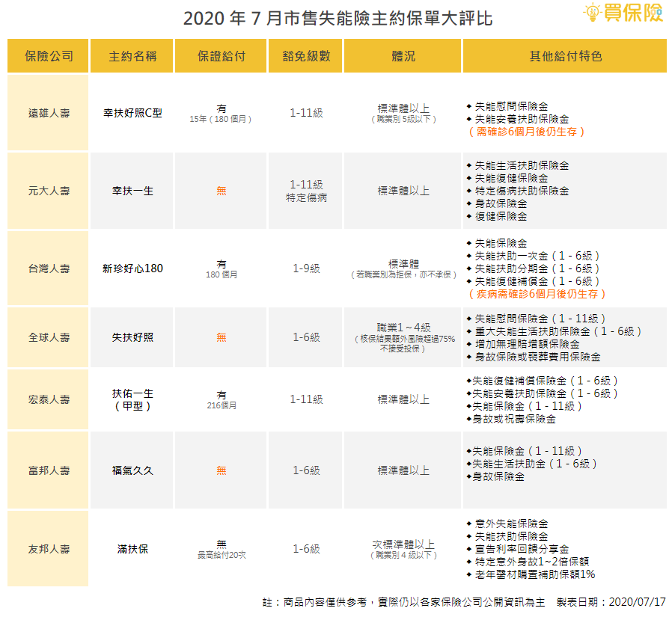The height and width of the screenshot is (617, 672).
Task: Click the 失能生活扶助金（1 - 6級） bullet
Action: coord(532,464)
